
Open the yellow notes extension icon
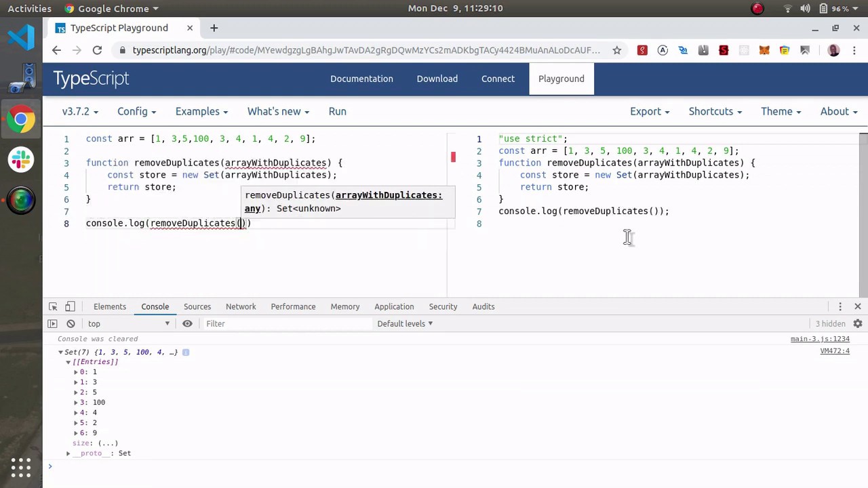(x=785, y=50)
